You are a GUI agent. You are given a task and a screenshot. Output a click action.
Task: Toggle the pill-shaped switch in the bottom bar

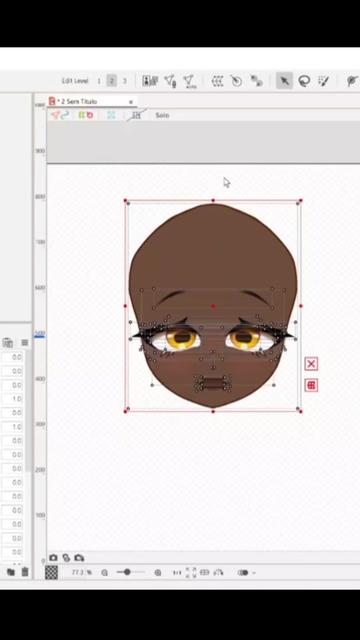pyautogui.click(x=243, y=573)
